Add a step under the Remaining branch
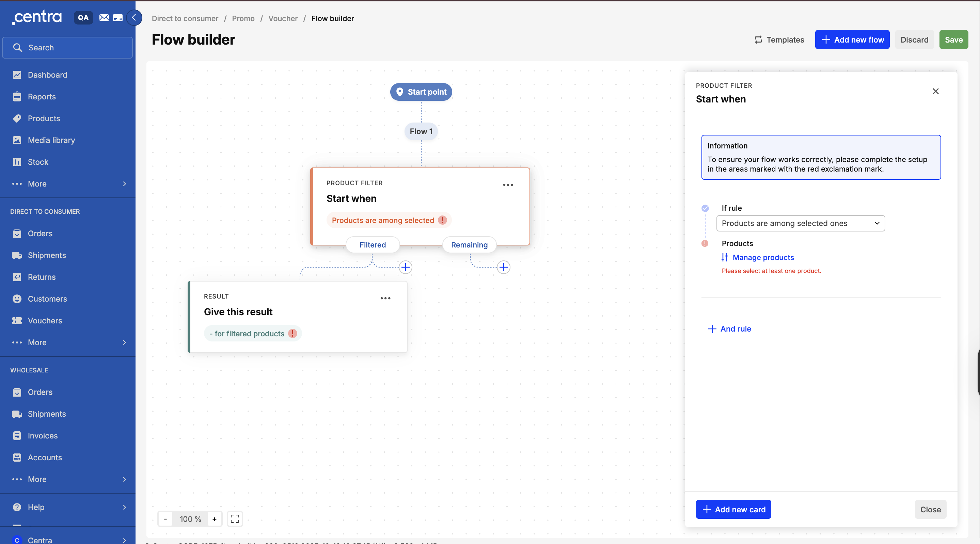Screen dimensions: 980x544 click(x=503, y=267)
